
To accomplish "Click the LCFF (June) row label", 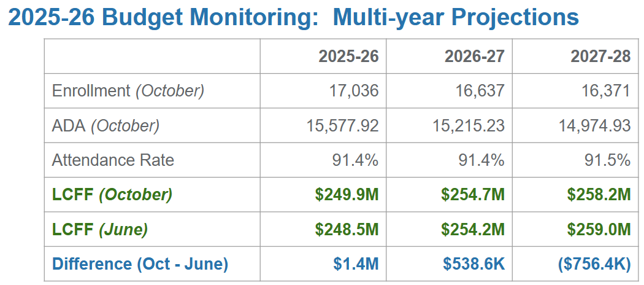I will [x=99, y=229].
